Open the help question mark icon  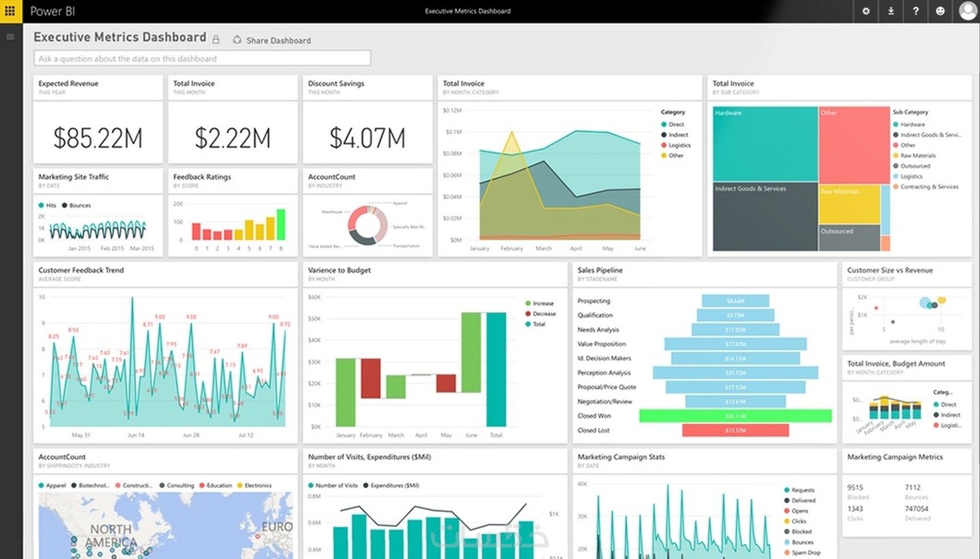tap(915, 11)
